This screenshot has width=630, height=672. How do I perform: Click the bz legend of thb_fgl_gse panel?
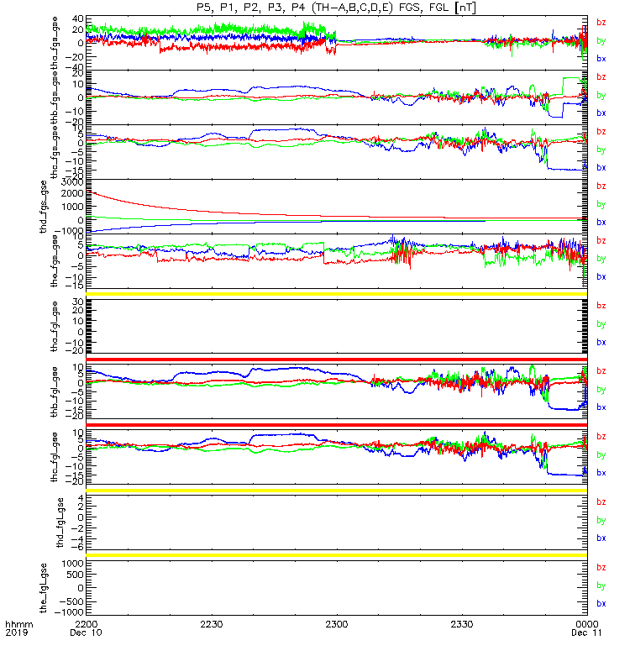[x=601, y=371]
